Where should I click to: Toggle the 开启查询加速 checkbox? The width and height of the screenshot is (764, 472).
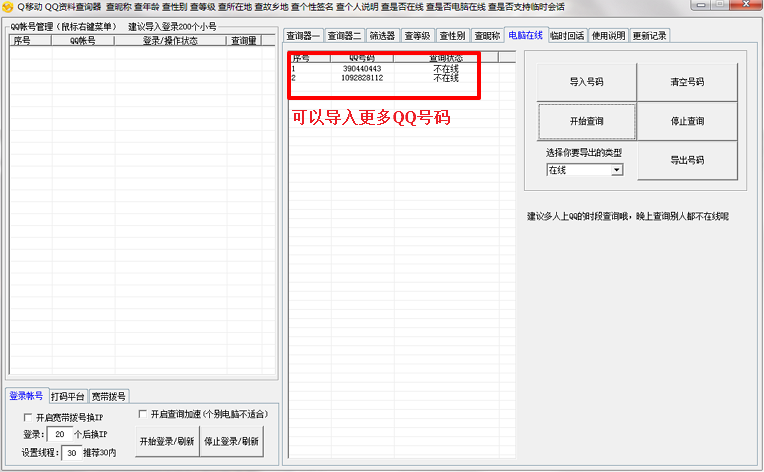click(x=143, y=414)
